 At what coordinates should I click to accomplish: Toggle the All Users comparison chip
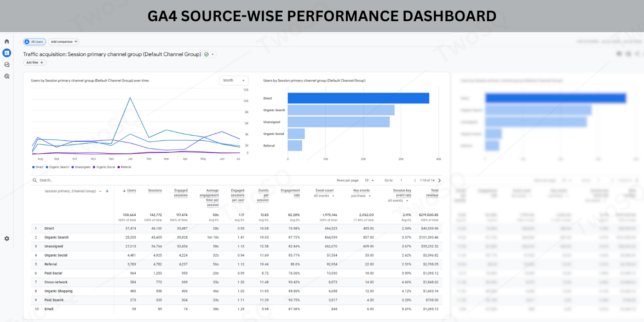tap(34, 42)
